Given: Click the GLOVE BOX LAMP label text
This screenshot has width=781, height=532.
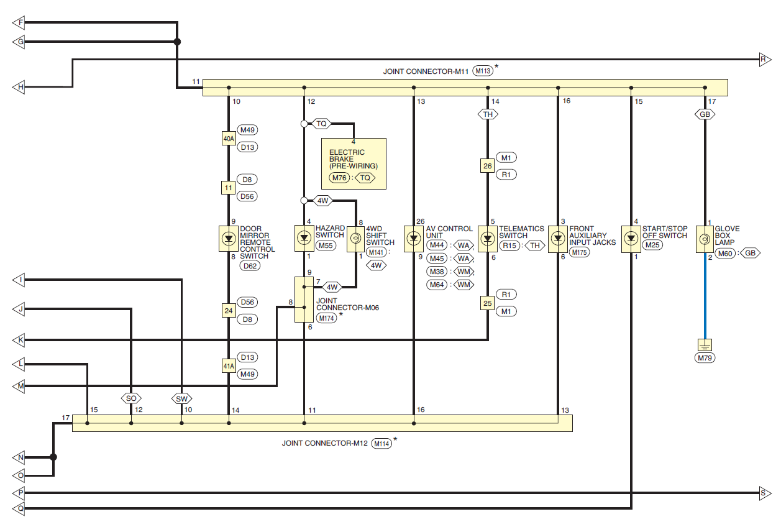Looking at the screenshot, I should tap(728, 236).
